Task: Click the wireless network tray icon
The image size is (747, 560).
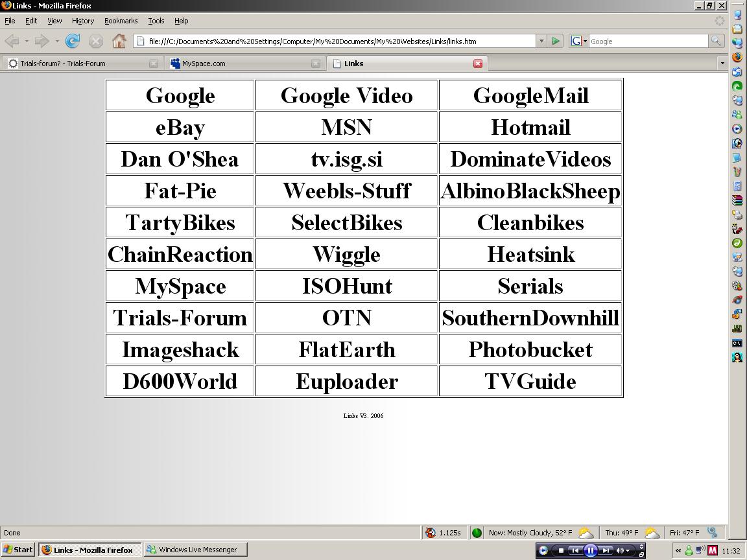Action: [x=700, y=550]
